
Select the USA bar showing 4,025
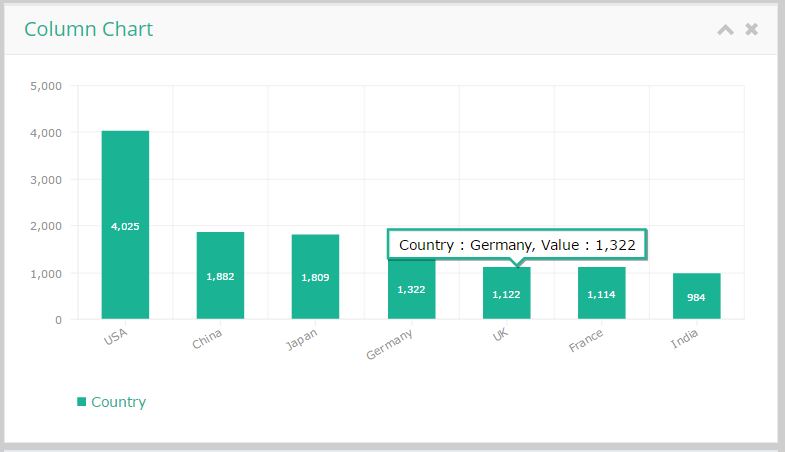tap(125, 225)
